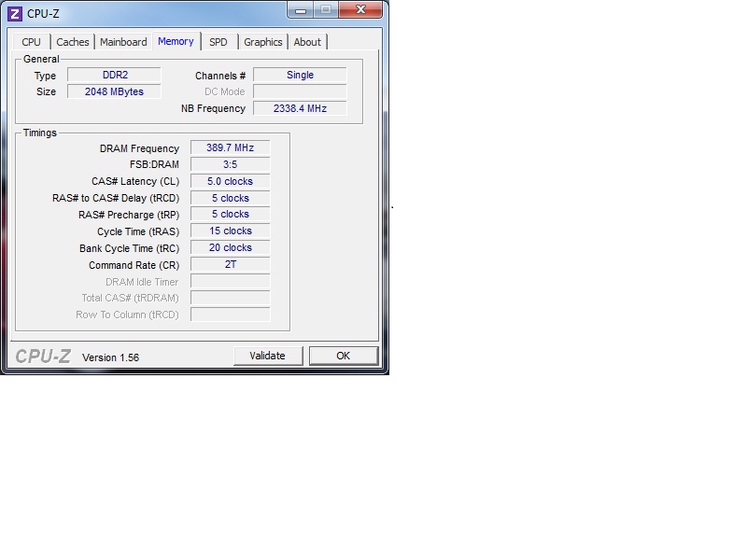The height and width of the screenshot is (560, 747).
Task: Click the NB Frequency value 2338.4 MHz
Action: tap(300, 108)
